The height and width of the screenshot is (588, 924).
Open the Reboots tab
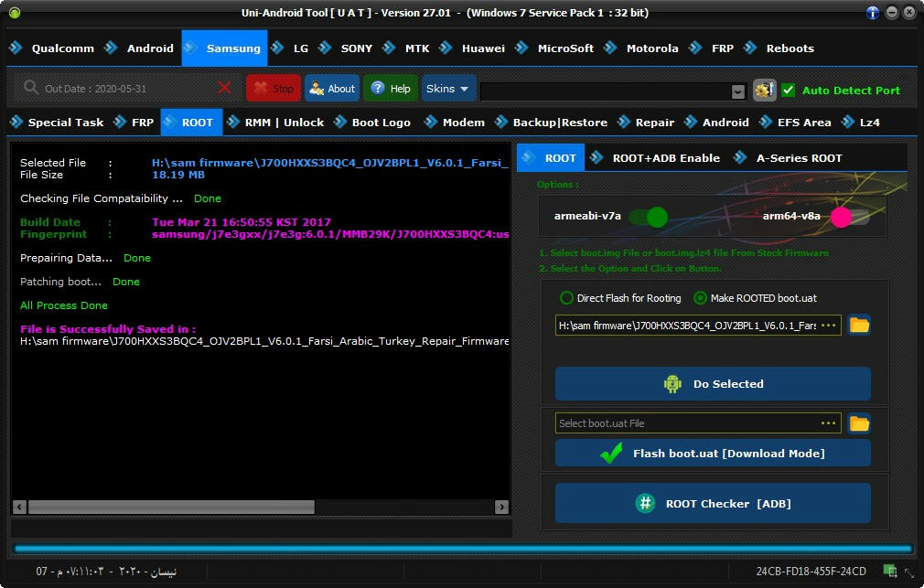779,48
